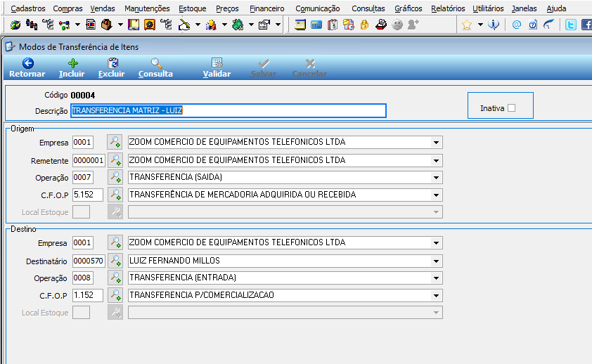
Task: Click lookup icon next to code 0008
Action: (115, 278)
